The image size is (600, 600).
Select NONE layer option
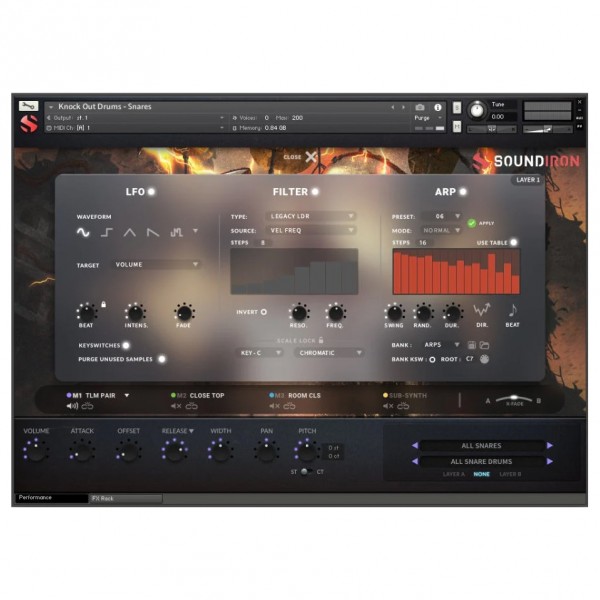(482, 474)
